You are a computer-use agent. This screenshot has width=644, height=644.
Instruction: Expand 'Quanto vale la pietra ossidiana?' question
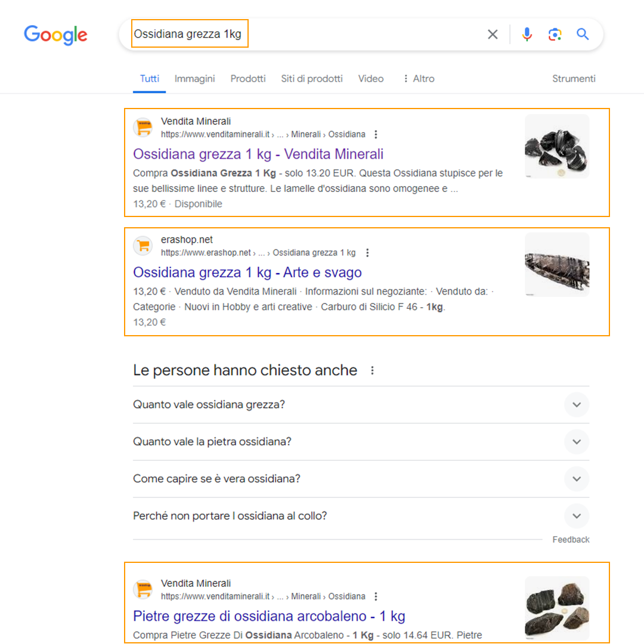click(x=576, y=442)
